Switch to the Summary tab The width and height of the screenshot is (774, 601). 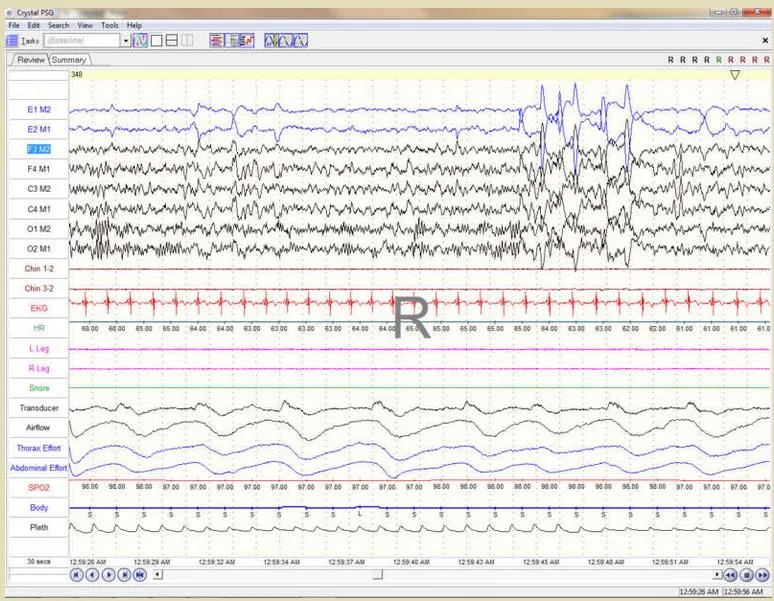tap(69, 60)
